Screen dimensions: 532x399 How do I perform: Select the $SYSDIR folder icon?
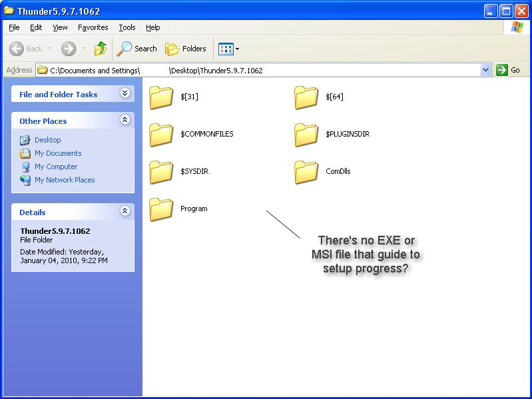pos(161,172)
